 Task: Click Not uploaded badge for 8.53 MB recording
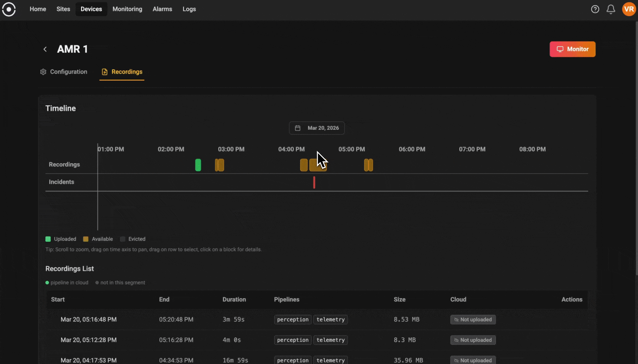473,320
